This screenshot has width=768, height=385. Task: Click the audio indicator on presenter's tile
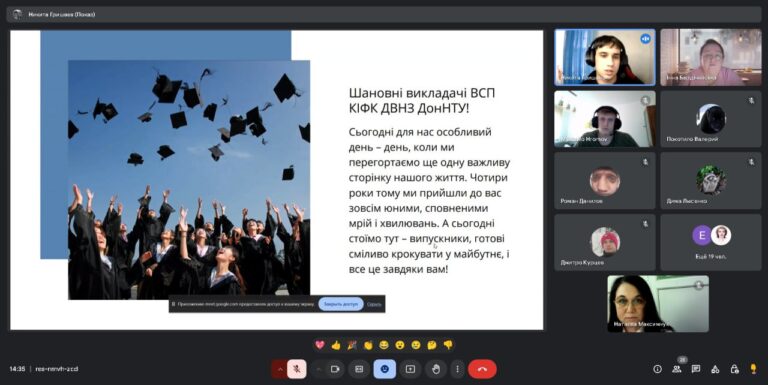[x=646, y=39]
